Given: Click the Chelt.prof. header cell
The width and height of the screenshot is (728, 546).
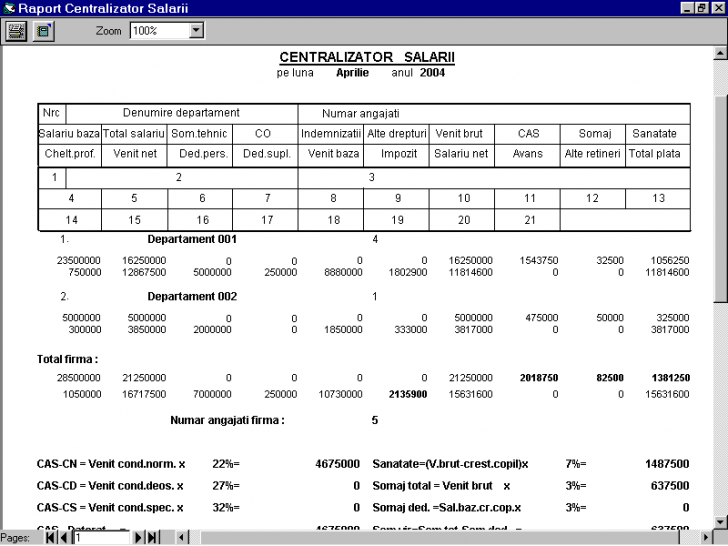Looking at the screenshot, I should point(70,154).
